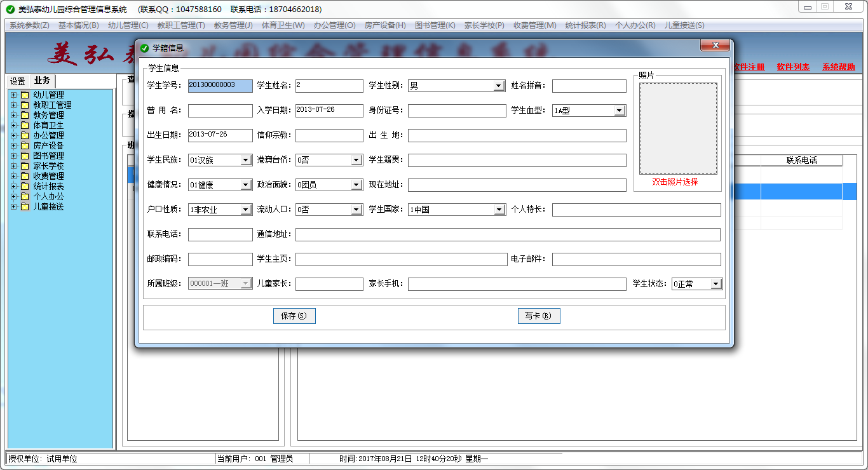Expand the 体育卫生 tree node
The width and height of the screenshot is (868, 470).
[13, 125]
